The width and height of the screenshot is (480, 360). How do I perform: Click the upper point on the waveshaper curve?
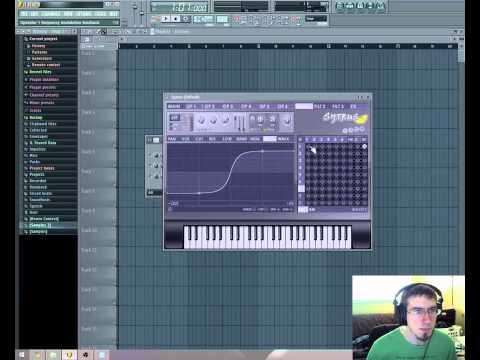(x=262, y=151)
